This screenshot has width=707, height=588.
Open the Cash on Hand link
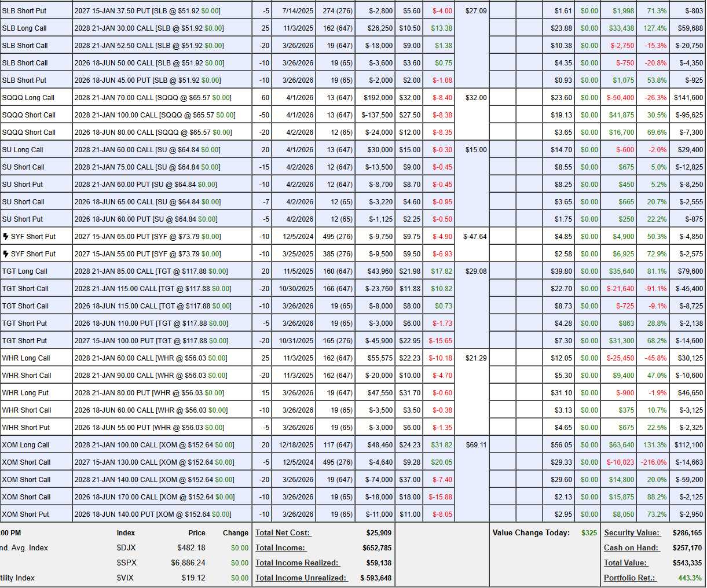coord(631,548)
